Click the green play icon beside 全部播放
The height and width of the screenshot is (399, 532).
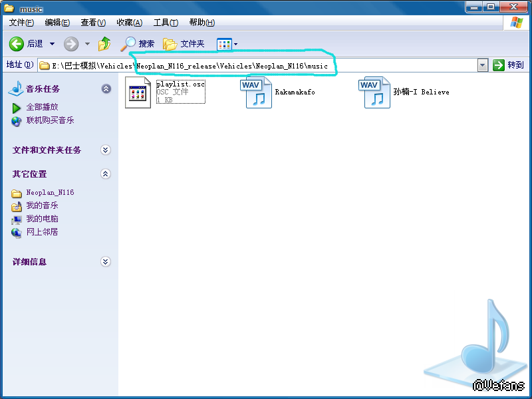tap(16, 108)
